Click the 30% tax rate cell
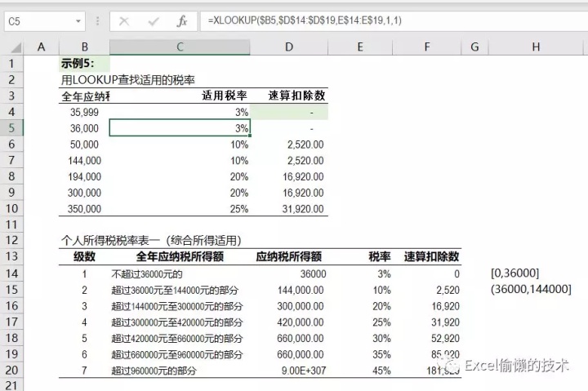588x391 pixels. [360, 339]
